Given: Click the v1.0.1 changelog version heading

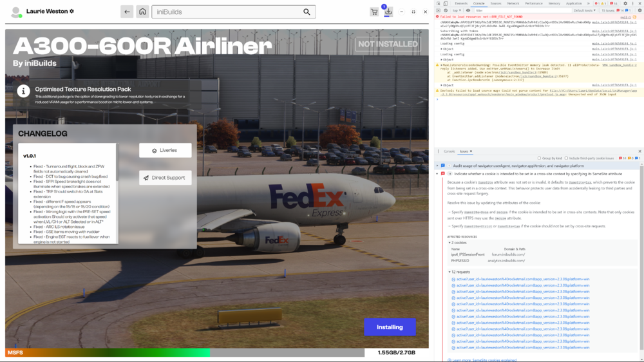Looking at the screenshot, I should 30,156.
